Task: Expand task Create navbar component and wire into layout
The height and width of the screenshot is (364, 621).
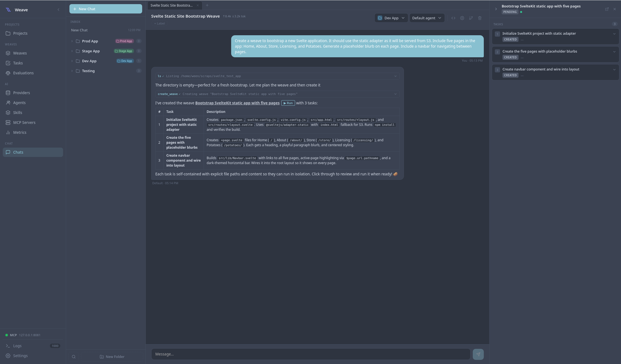Action: (x=614, y=70)
